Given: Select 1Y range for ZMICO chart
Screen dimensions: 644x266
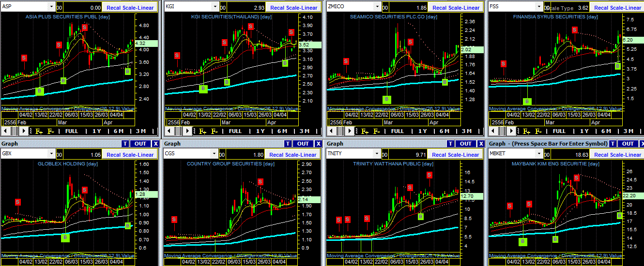Looking at the screenshot, I should click(x=422, y=131).
